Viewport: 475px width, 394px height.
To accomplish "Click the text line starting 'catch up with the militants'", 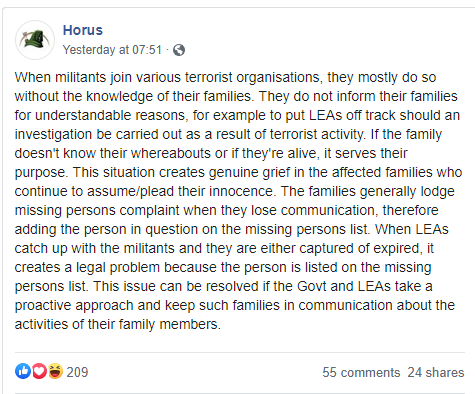I will [x=224, y=248].
